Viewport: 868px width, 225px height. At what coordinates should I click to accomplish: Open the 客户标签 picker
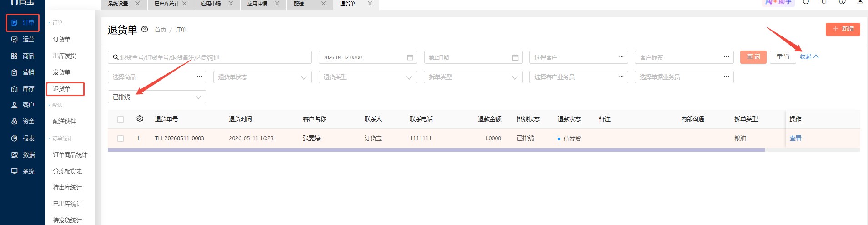tap(684, 57)
